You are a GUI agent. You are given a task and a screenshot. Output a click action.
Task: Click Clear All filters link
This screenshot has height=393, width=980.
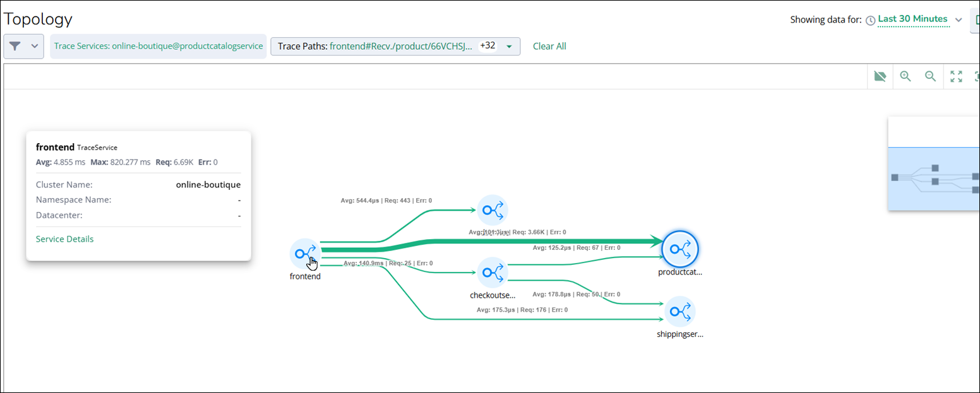click(549, 46)
